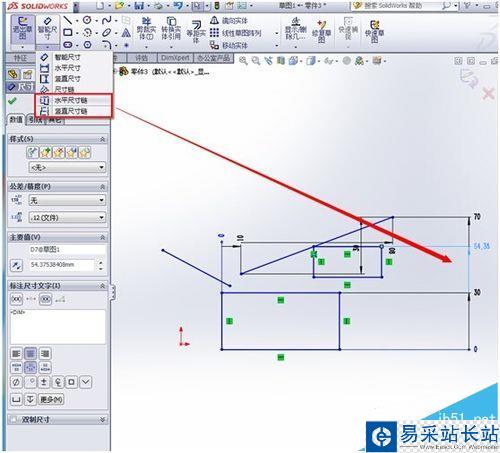500x453 pixels.
Task: Toggle center justify for dimension text
Action: point(30,353)
